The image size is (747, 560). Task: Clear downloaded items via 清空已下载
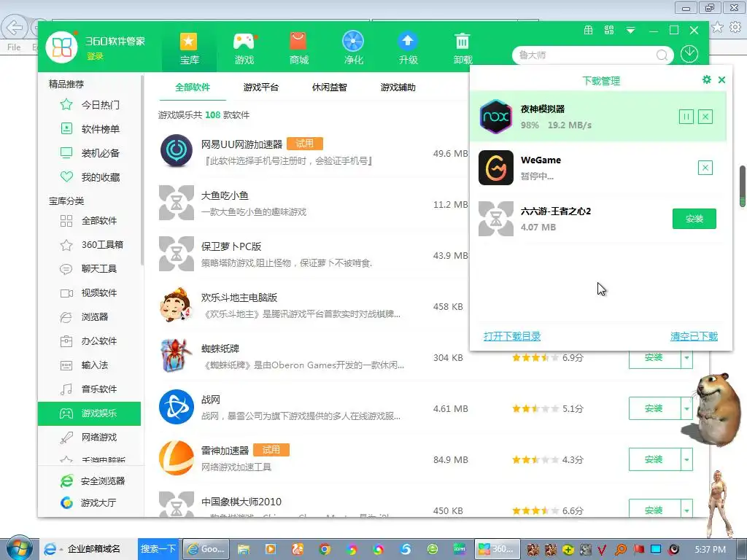[x=694, y=336]
